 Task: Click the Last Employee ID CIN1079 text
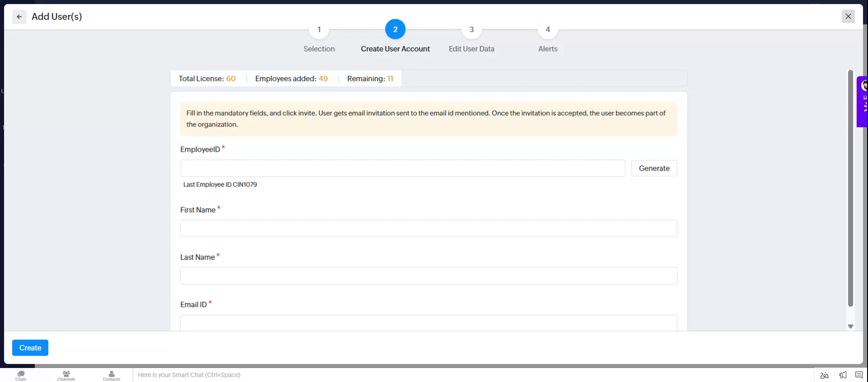[220, 185]
